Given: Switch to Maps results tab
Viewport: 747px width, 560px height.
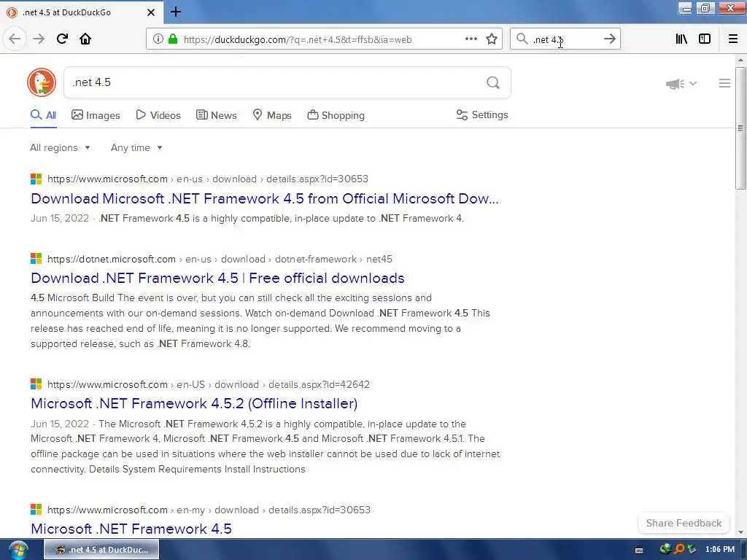Looking at the screenshot, I should 272,115.
